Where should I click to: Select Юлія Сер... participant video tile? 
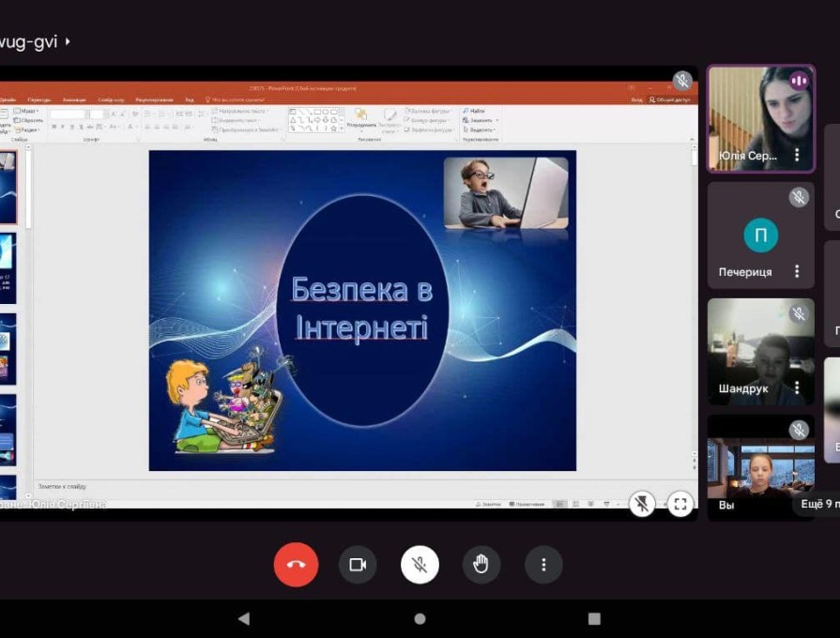click(761, 118)
